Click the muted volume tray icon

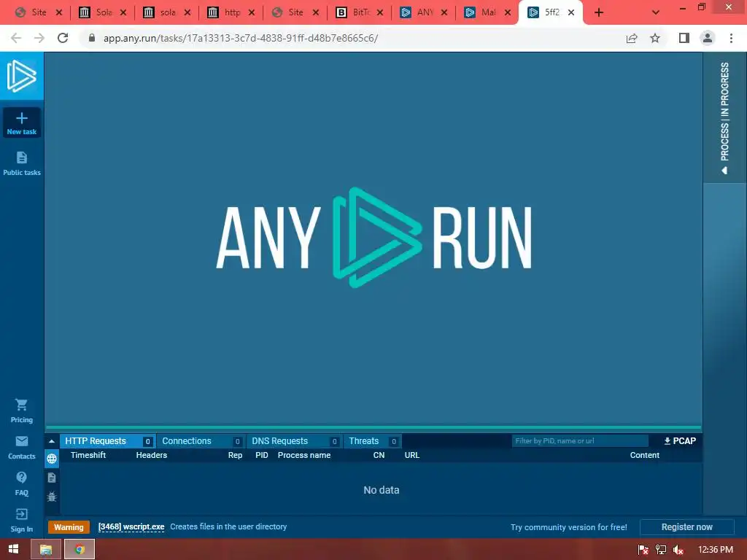pos(678,550)
